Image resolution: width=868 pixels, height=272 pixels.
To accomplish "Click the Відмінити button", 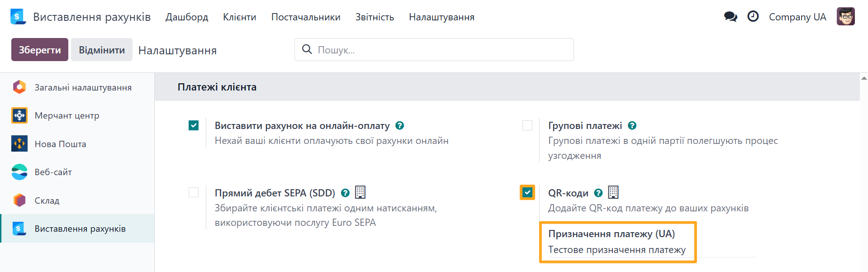I will click(x=102, y=50).
